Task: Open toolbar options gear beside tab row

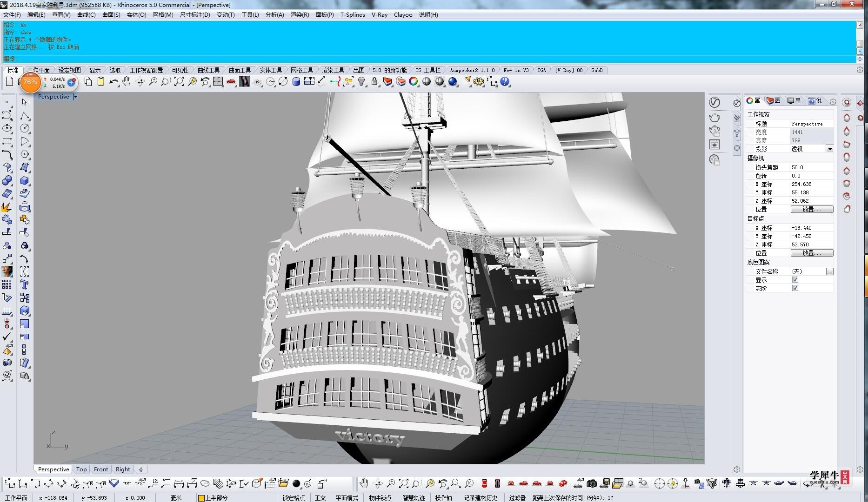Action: (860, 70)
